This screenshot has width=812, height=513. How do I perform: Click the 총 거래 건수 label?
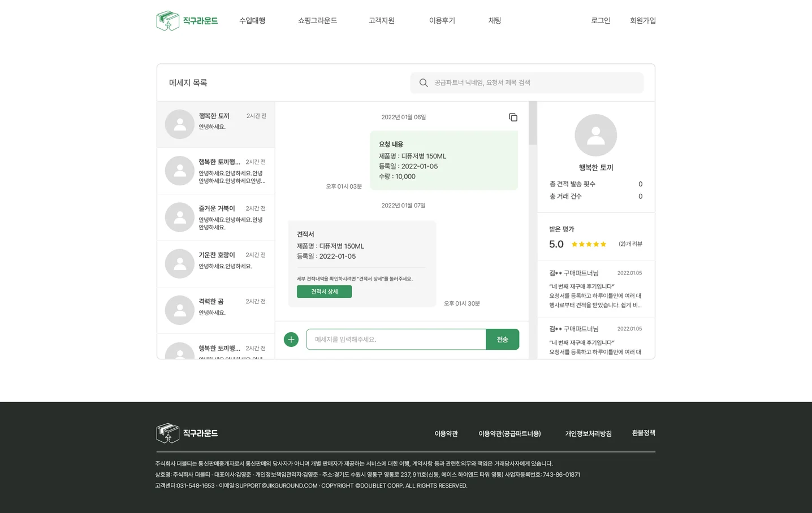[x=565, y=197]
